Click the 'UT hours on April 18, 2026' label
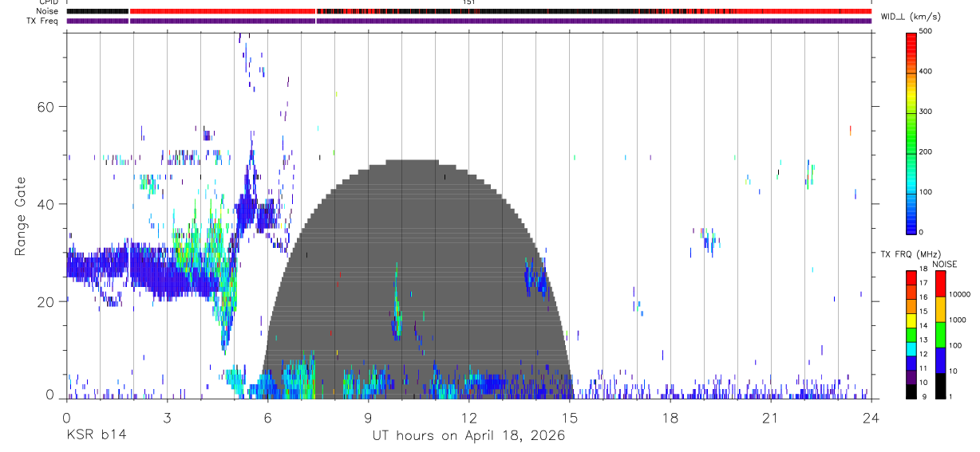Image resolution: width=980 pixels, height=452 pixels. coord(468,436)
